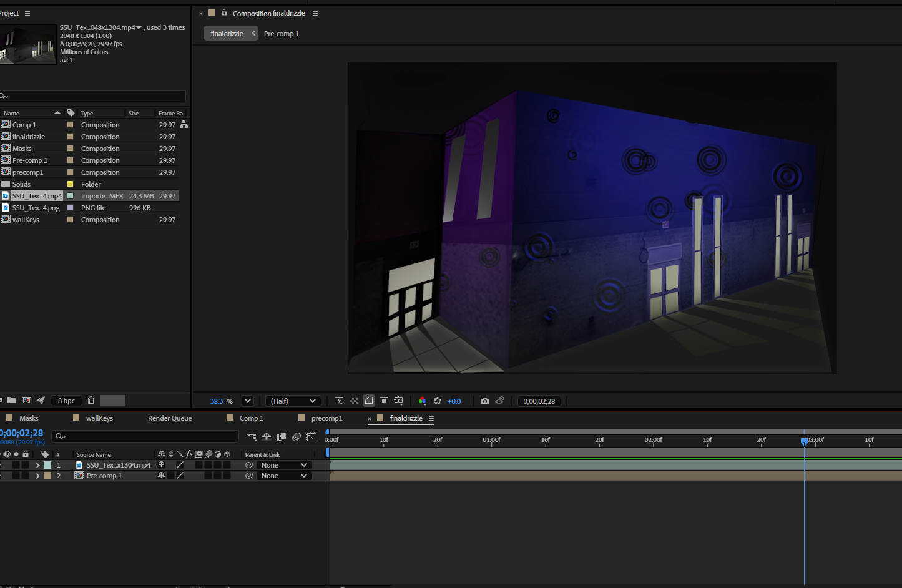Open the Graph Editor
This screenshot has width=902, height=588.
tap(311, 437)
